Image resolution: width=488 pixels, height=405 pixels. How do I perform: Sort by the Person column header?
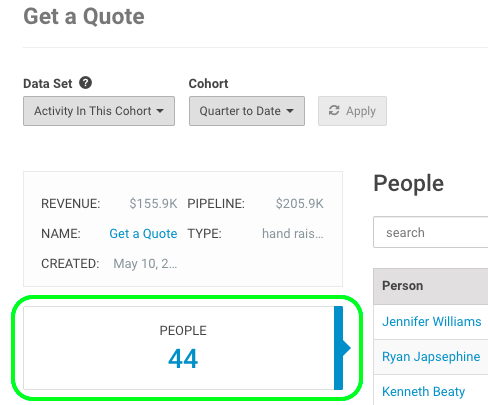pyautogui.click(x=403, y=286)
